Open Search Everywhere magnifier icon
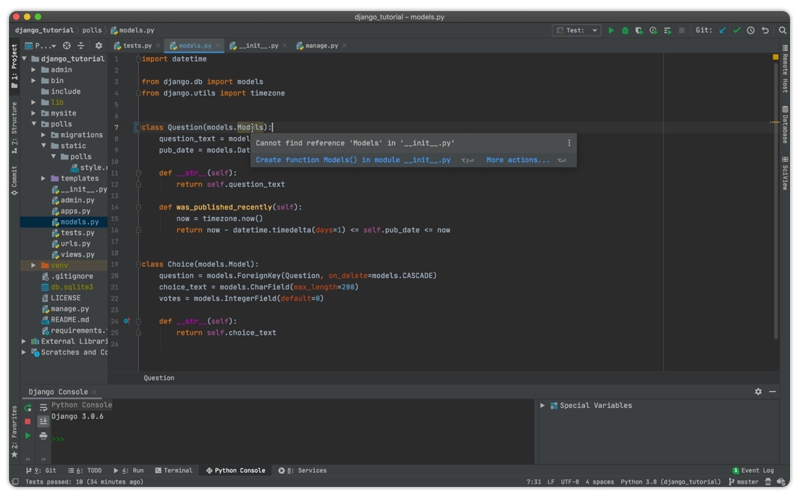Screen dimensions: 800x496 (x=780, y=30)
